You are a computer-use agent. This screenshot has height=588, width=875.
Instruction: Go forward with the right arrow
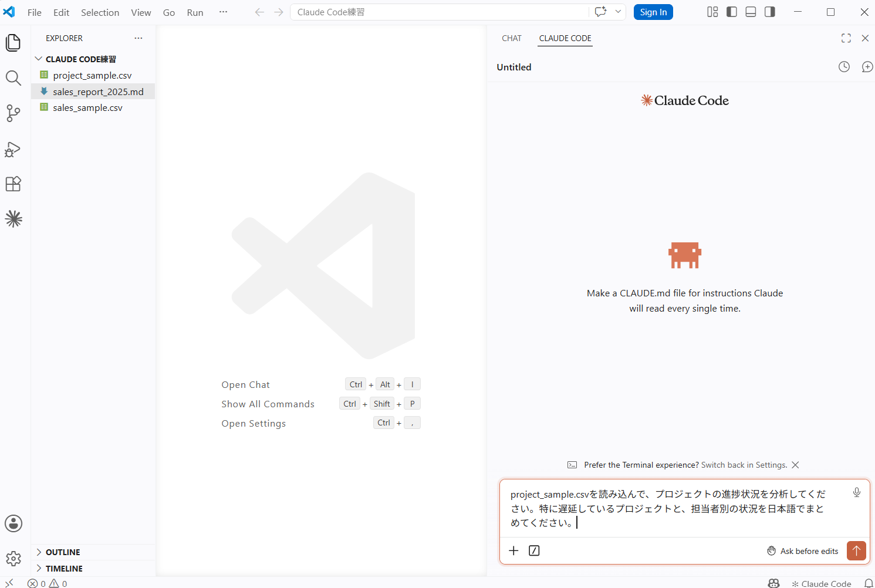(x=279, y=12)
